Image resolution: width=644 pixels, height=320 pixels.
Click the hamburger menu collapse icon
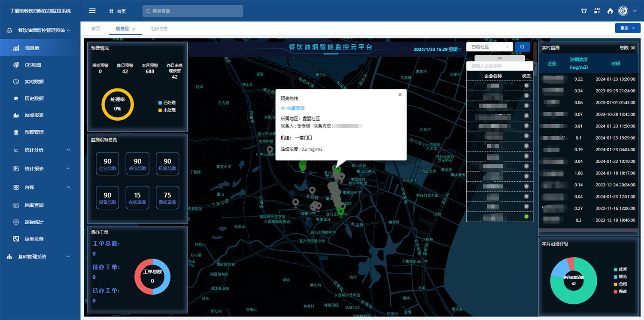coord(92,11)
